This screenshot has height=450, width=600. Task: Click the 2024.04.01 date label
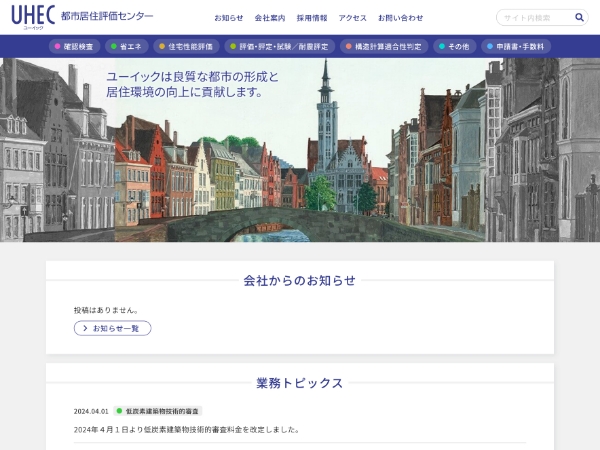pos(91,411)
